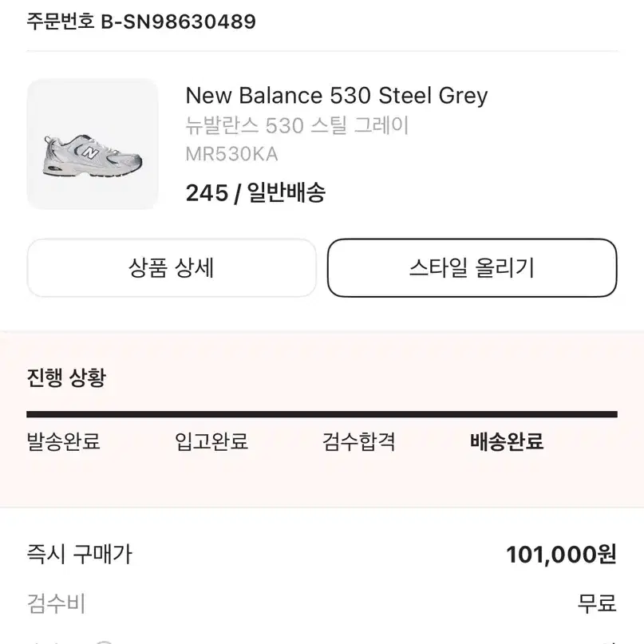Select the 입고완료 progress step

pos(211,442)
